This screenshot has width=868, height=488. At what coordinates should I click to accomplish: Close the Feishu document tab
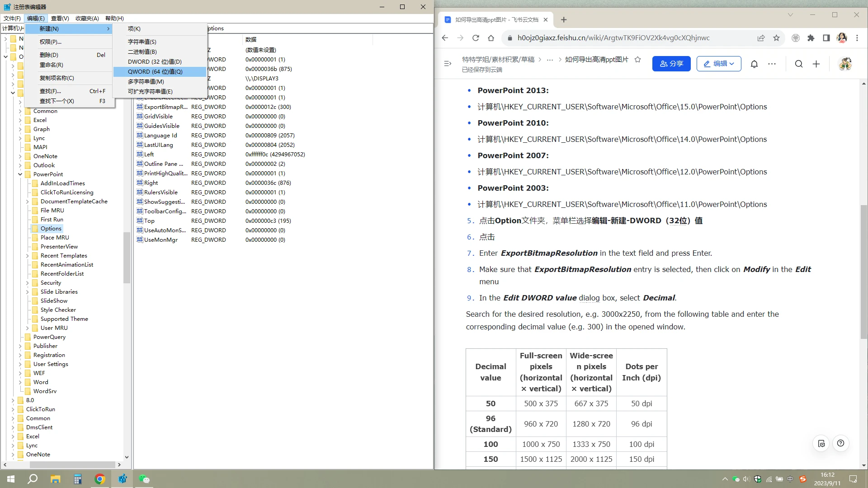coord(546,19)
